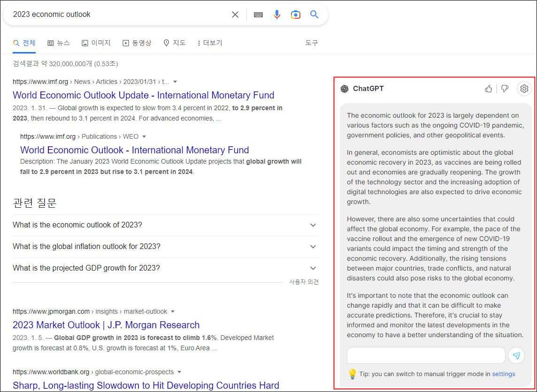The image size is (537, 392).
Task: Open ChatGPT panel settings gear
Action: click(x=524, y=89)
